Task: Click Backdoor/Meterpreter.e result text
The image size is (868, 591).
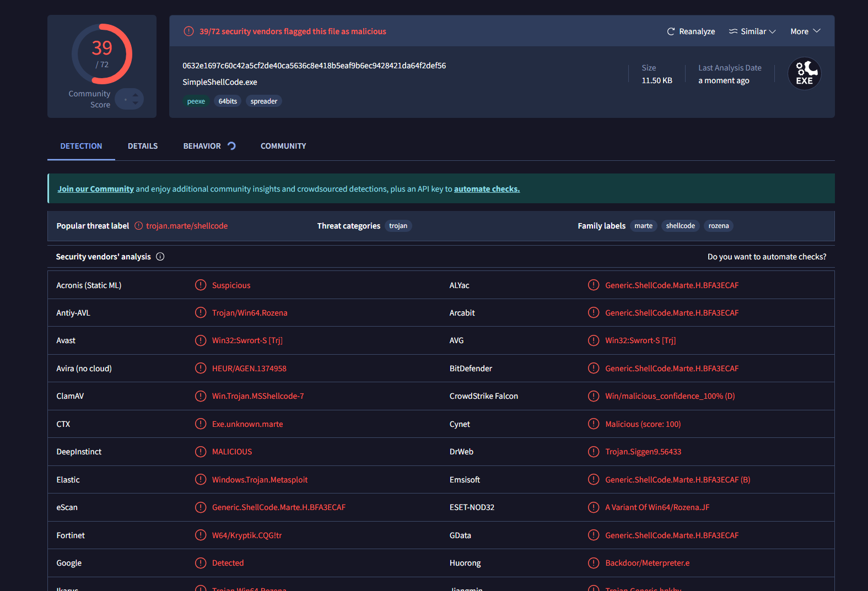Action: click(647, 563)
